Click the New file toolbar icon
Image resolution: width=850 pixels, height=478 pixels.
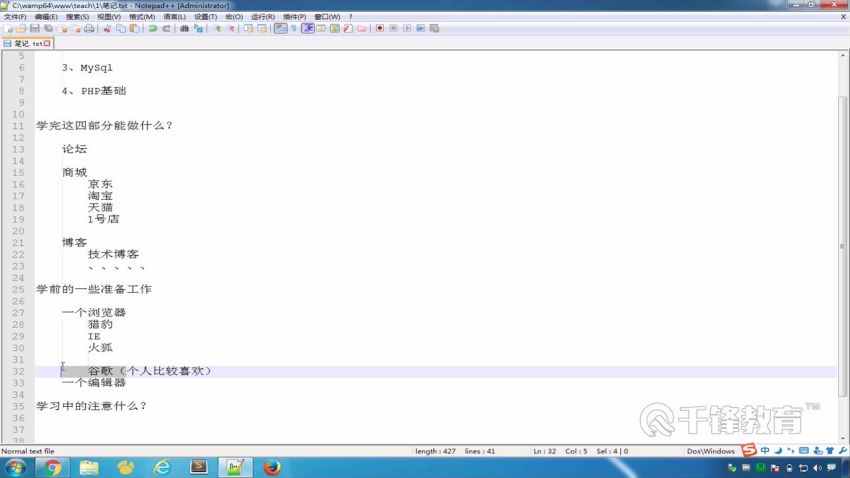click(9, 28)
